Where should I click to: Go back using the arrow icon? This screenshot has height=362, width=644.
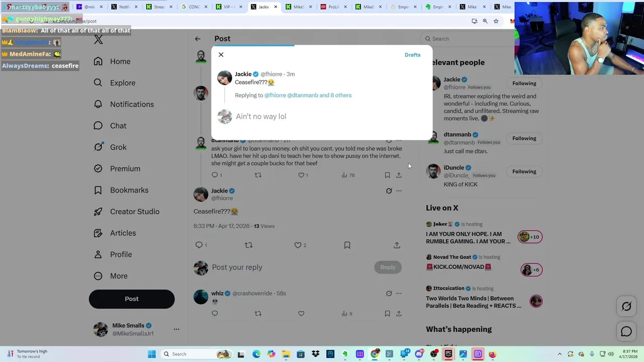point(198,39)
